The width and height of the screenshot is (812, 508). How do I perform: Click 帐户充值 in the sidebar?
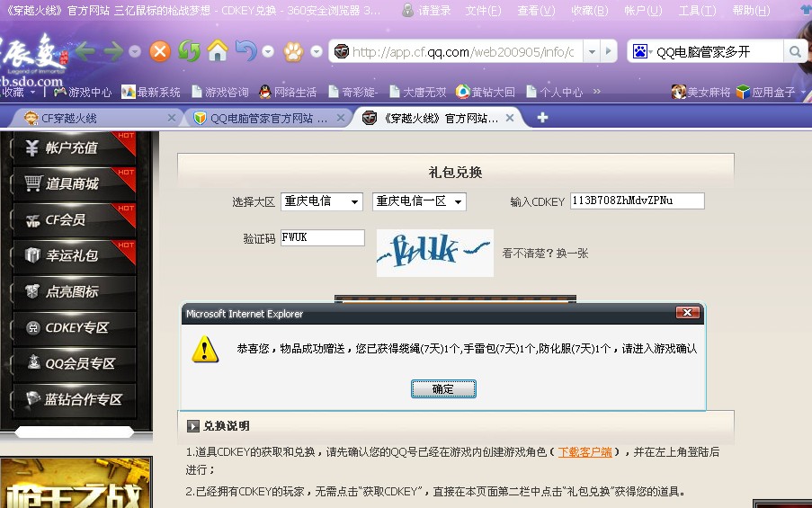74,148
